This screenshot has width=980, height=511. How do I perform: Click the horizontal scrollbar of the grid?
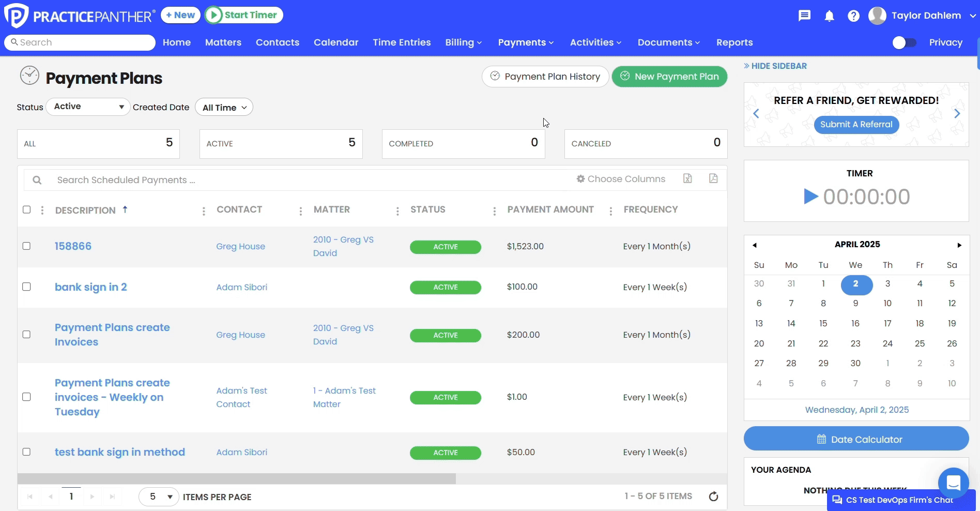tap(237, 478)
